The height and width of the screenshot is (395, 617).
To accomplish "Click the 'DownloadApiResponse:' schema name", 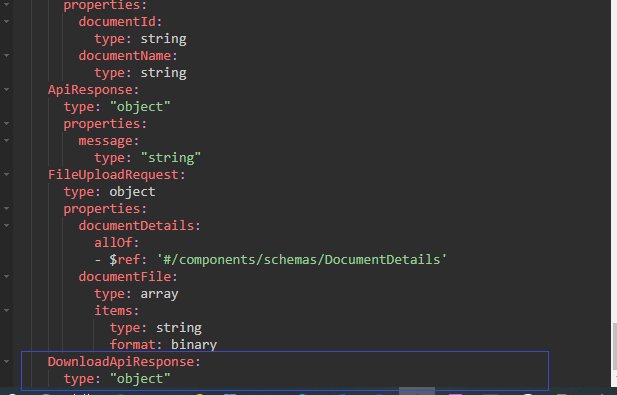I will pos(124,362).
